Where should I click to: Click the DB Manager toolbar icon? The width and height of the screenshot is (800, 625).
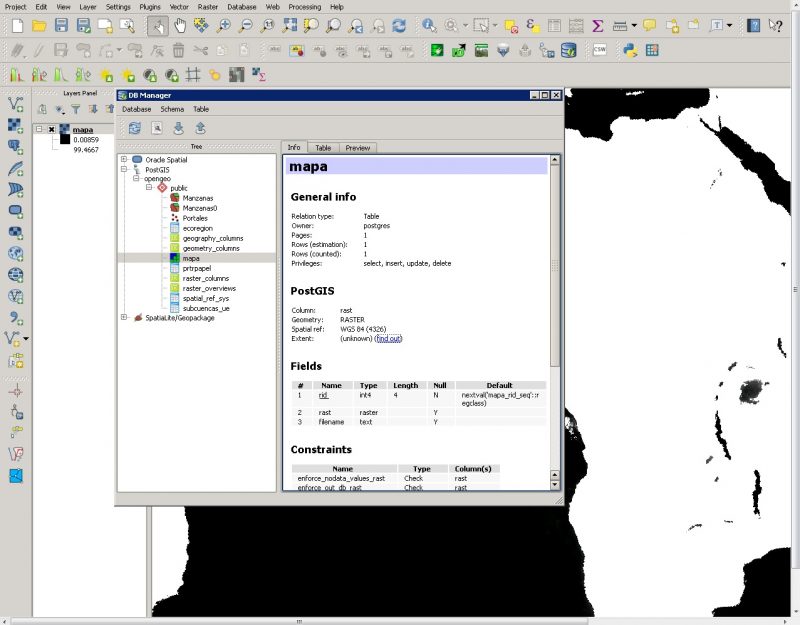click(568, 50)
